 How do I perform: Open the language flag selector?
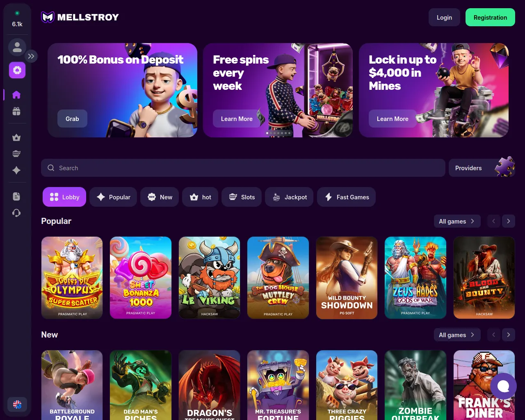click(17, 404)
